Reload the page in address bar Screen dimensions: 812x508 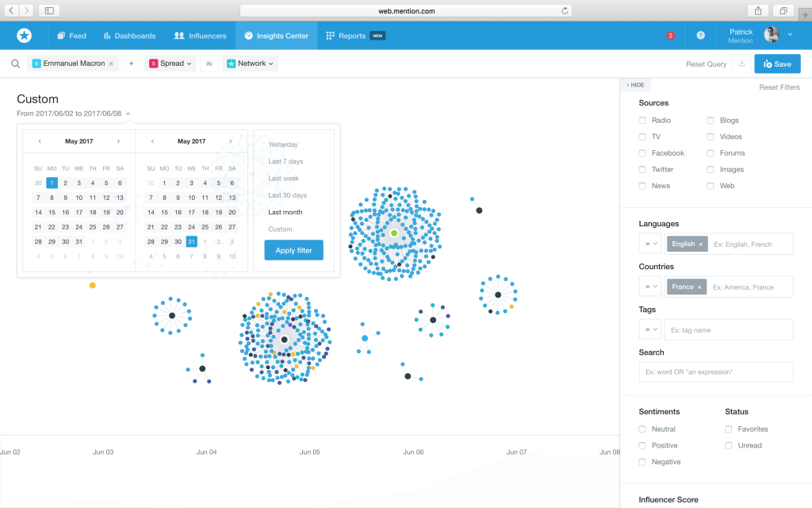[x=565, y=10]
